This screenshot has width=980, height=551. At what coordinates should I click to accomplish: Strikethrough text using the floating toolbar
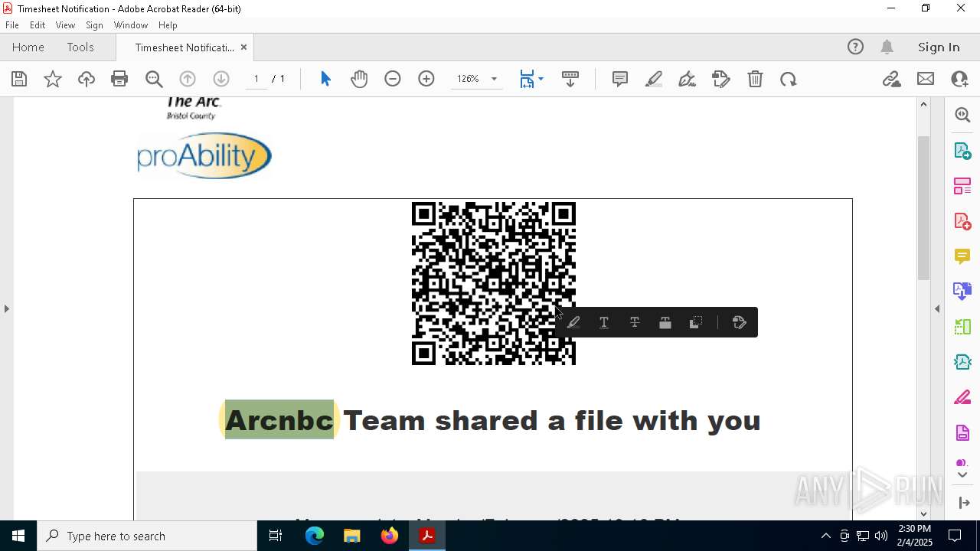tap(635, 322)
